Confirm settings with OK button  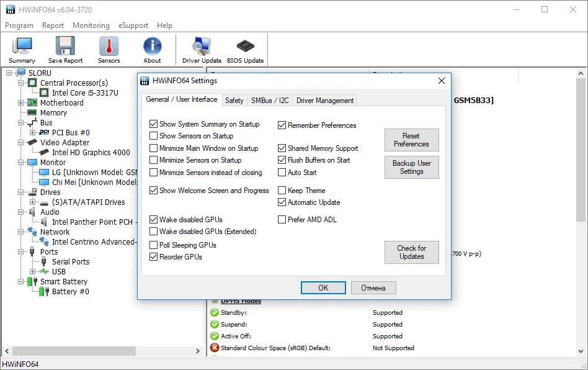pos(323,288)
